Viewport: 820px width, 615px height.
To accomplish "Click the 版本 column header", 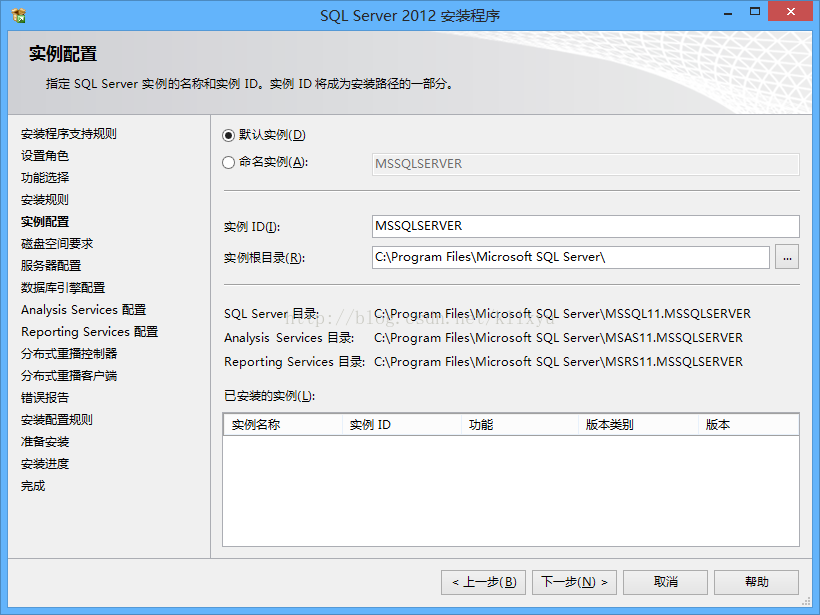I will pyautogui.click(x=748, y=425).
